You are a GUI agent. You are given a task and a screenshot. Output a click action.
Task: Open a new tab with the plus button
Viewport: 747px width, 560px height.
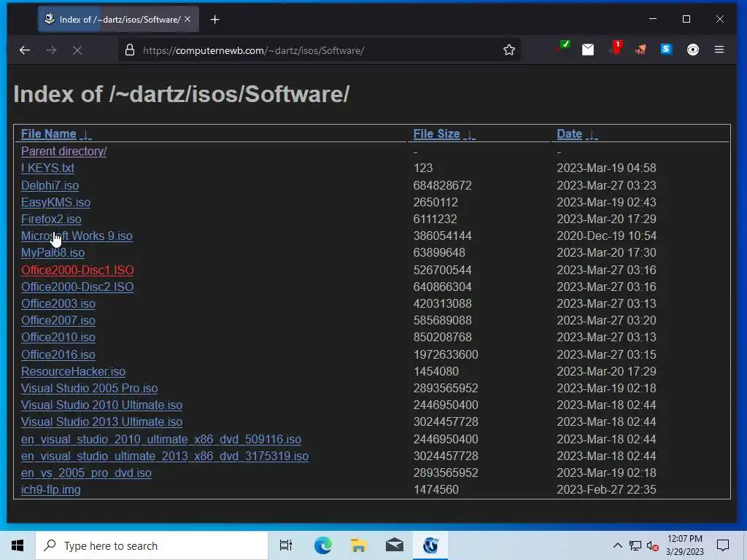215,20
